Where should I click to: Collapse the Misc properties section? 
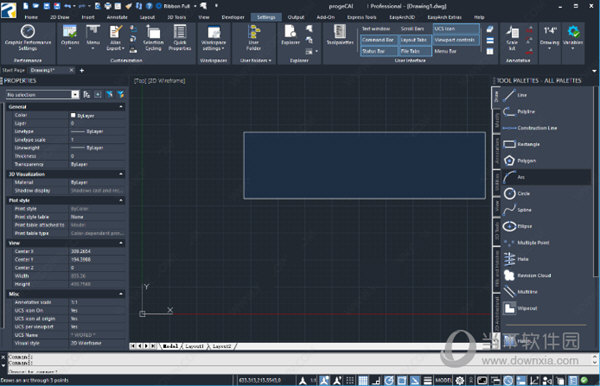(121, 294)
